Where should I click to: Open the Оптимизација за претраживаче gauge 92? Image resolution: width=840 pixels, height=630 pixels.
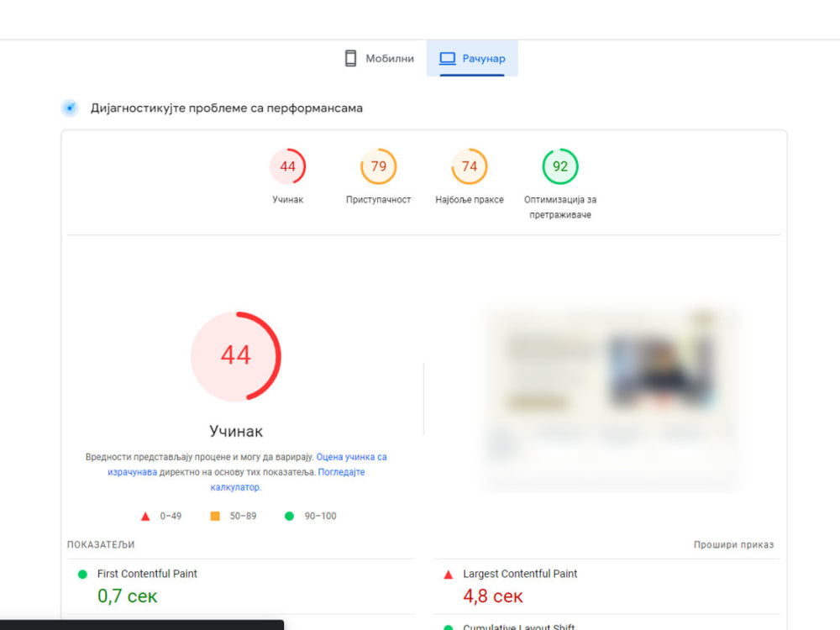click(x=560, y=166)
